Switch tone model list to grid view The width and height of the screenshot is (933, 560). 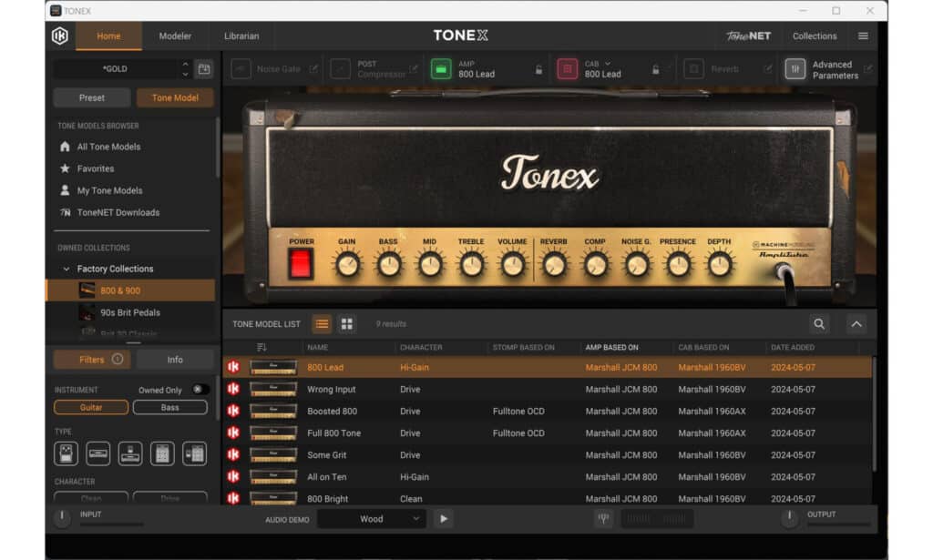347,324
